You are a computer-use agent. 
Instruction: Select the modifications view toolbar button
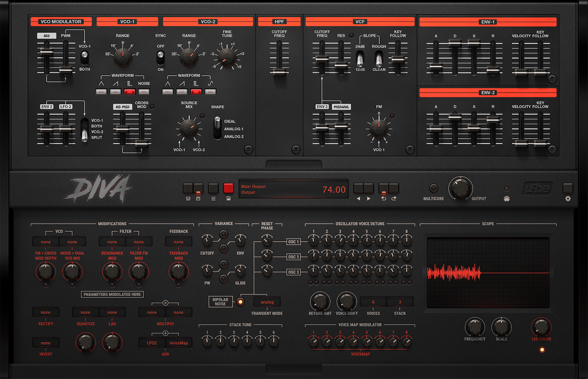pos(198,188)
